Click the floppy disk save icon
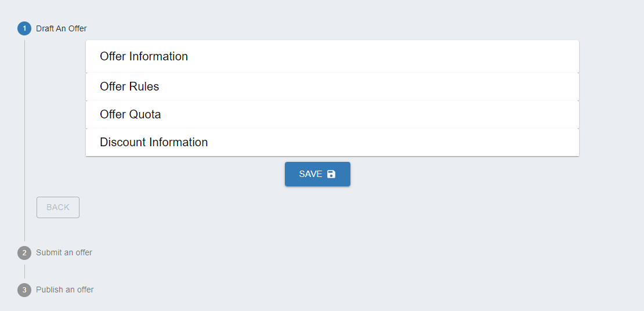 click(x=331, y=174)
